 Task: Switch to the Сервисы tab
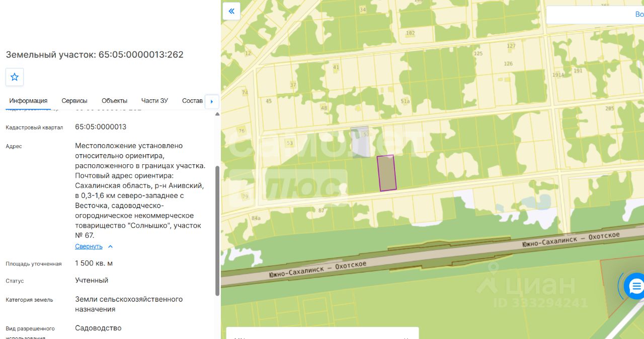pos(74,101)
